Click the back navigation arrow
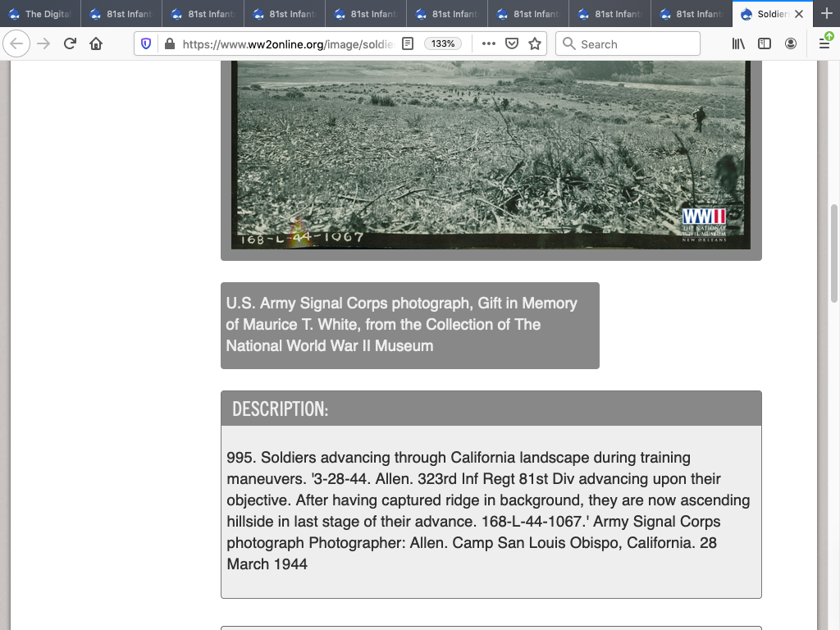 17,43
